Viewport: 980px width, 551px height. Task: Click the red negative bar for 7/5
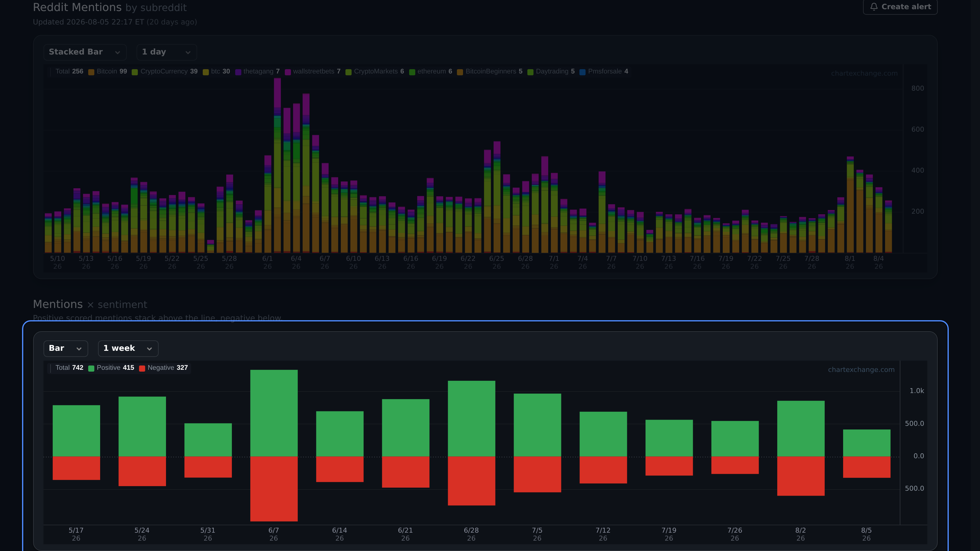(537, 474)
